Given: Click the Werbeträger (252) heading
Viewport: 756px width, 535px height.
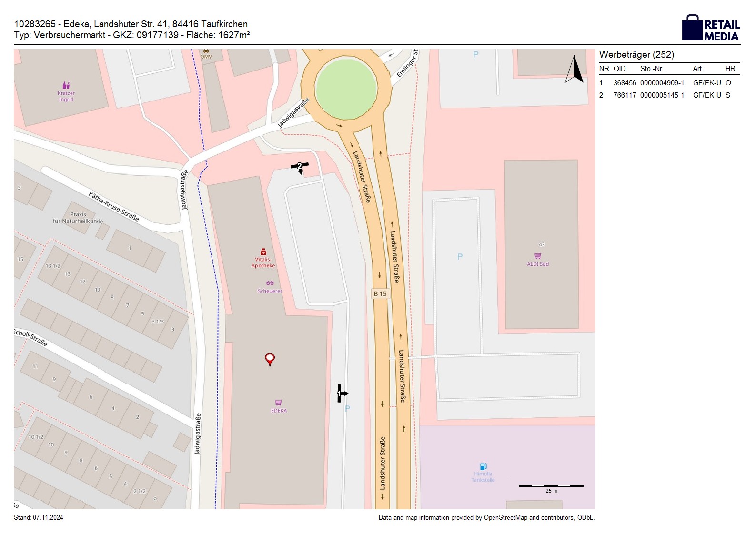Looking at the screenshot, I should 636,54.
